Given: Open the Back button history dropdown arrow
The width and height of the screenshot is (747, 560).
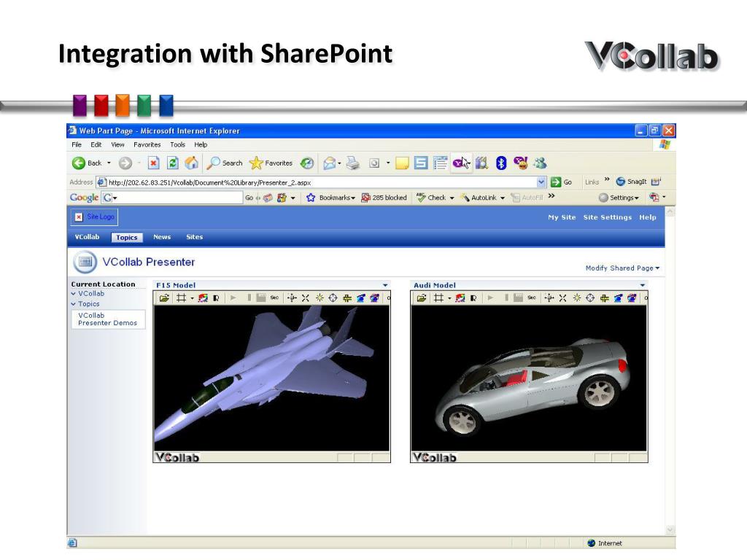Looking at the screenshot, I should [x=109, y=163].
